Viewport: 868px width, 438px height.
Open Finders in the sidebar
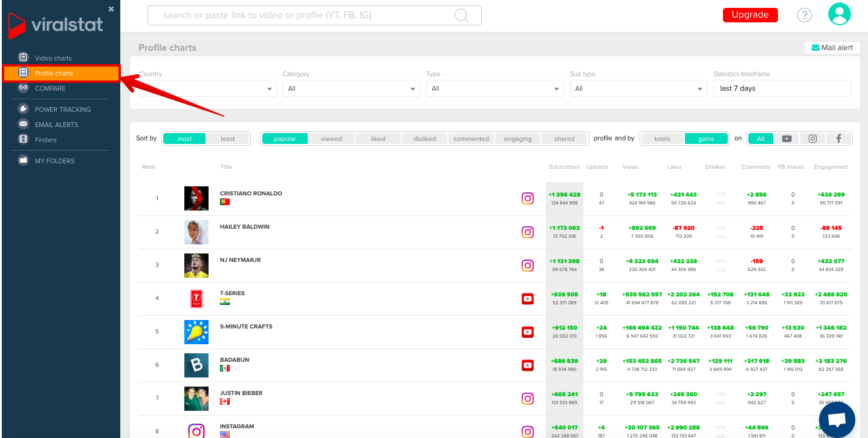(x=46, y=140)
